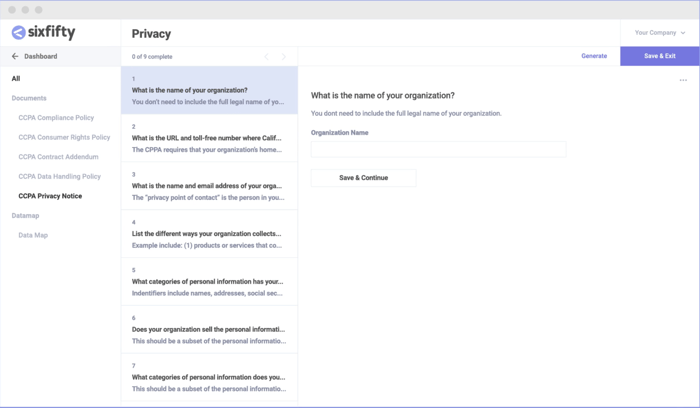Click the Generate link
This screenshot has width=700, height=408.
(x=594, y=56)
